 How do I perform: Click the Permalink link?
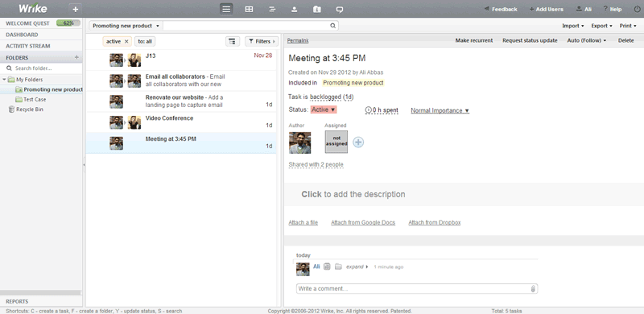click(298, 40)
